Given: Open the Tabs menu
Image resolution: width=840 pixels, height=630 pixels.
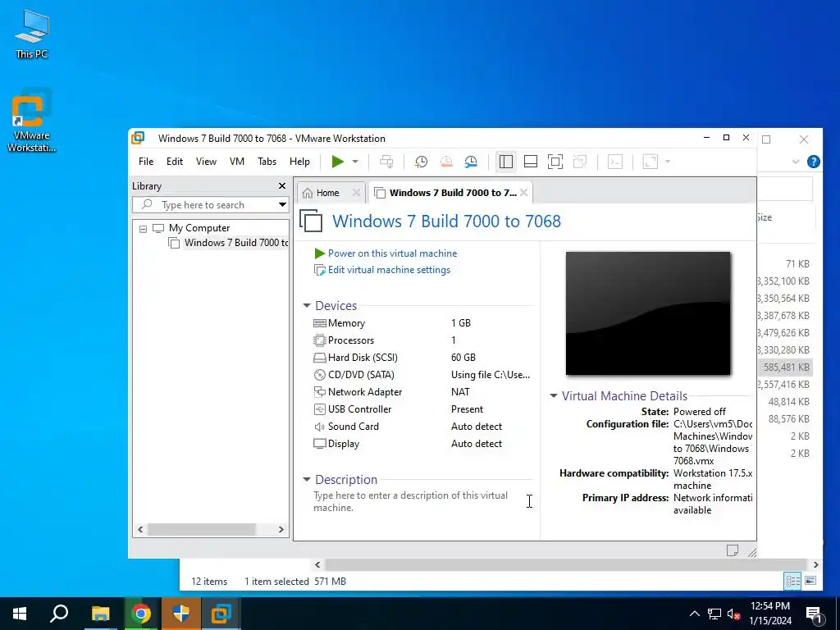Looking at the screenshot, I should pyautogui.click(x=267, y=162).
